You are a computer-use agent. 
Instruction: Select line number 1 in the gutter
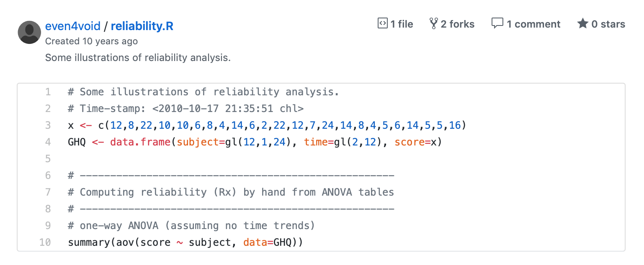click(x=48, y=92)
